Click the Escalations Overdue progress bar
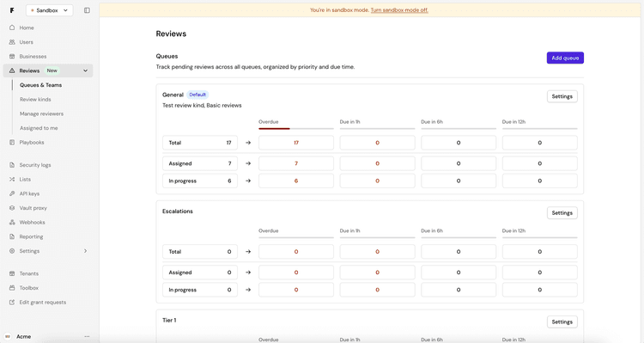 point(296,238)
